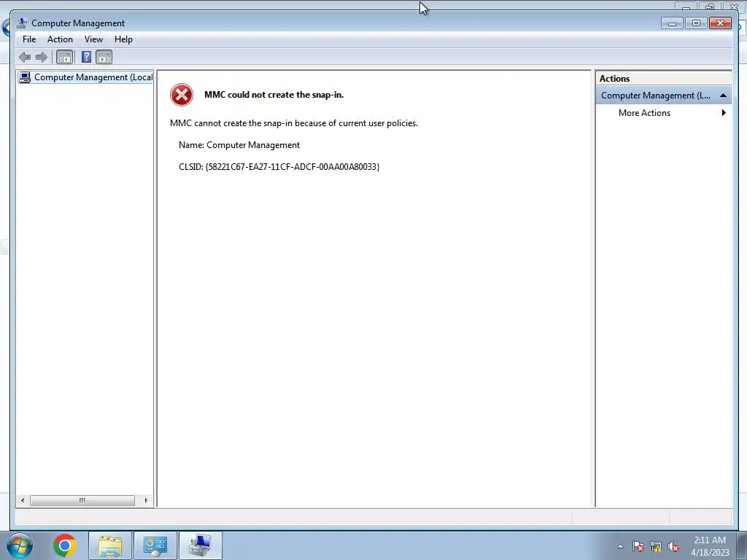Click the user policies error message text

click(294, 122)
